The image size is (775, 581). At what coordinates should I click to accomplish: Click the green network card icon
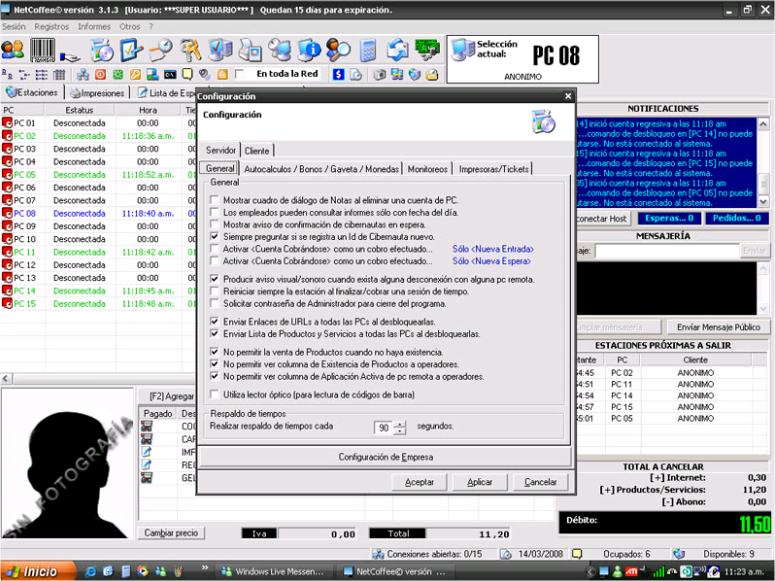tap(428, 50)
